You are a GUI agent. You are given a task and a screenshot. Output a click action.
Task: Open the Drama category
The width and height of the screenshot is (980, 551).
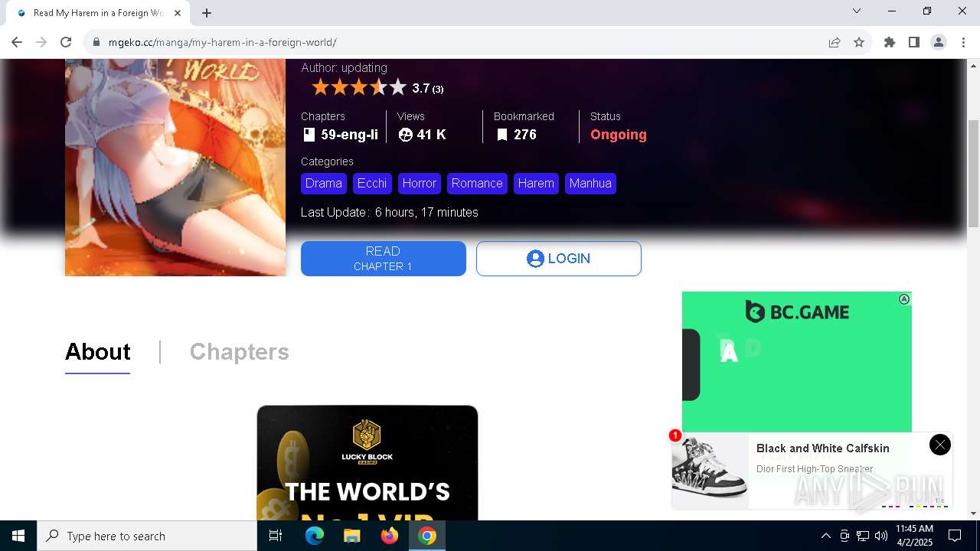point(324,184)
